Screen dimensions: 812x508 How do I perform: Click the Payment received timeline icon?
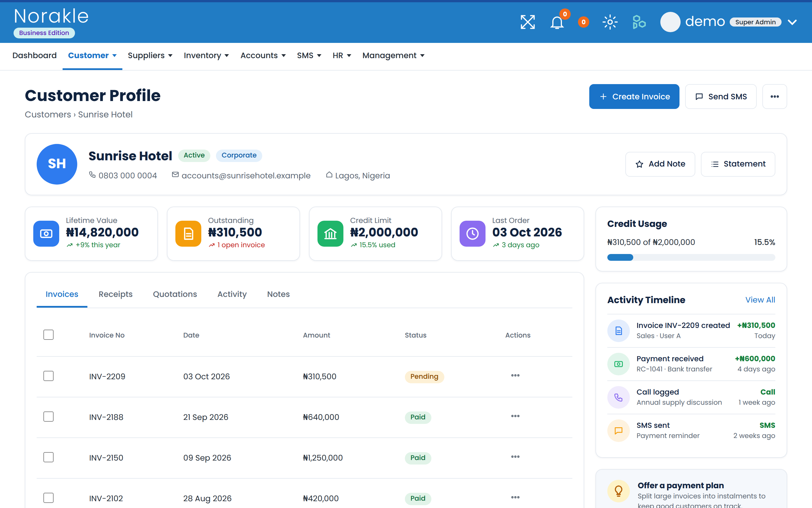(618, 364)
